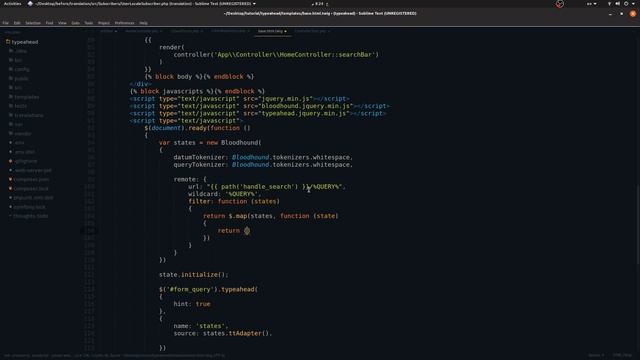Click the 'state.initialize();' line

click(x=193, y=275)
